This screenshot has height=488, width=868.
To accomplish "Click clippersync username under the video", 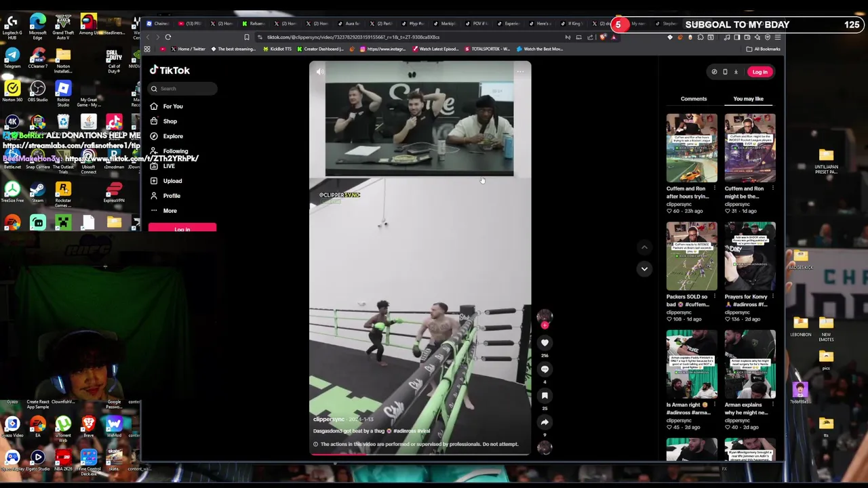I will point(329,420).
